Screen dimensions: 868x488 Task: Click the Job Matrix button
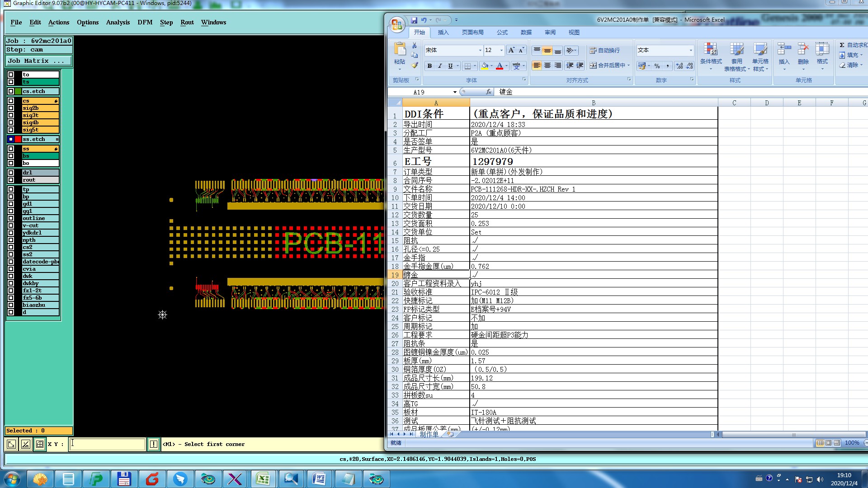click(38, 61)
